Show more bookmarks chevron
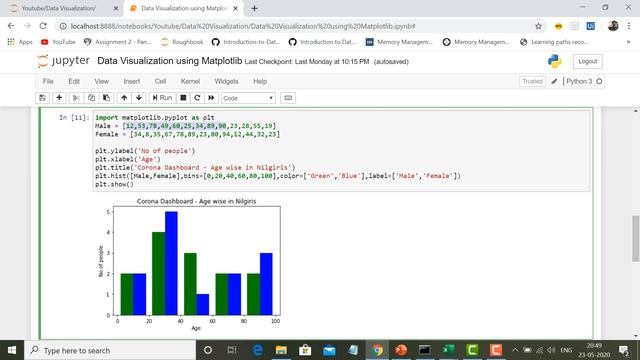Image resolution: width=640 pixels, height=360 pixels. click(629, 42)
